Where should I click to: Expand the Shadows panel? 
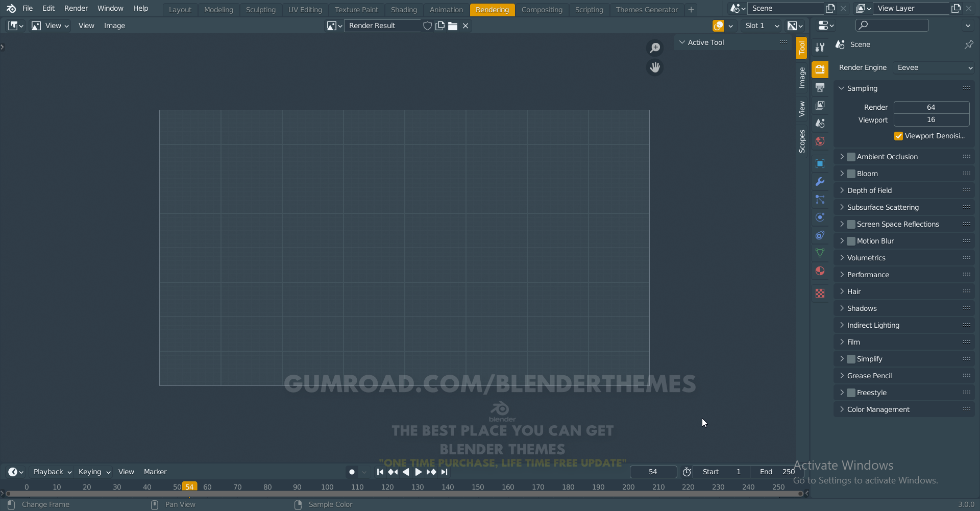(842, 308)
